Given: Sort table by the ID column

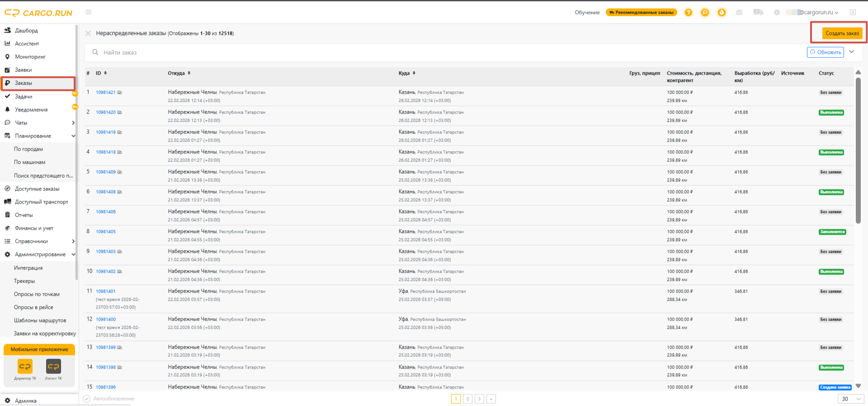Looking at the screenshot, I should point(101,73).
